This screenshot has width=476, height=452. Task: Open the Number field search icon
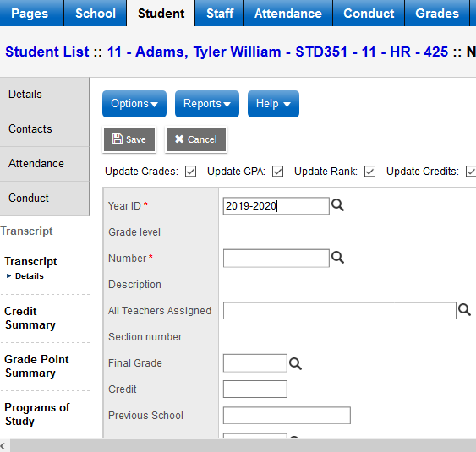coord(337,258)
